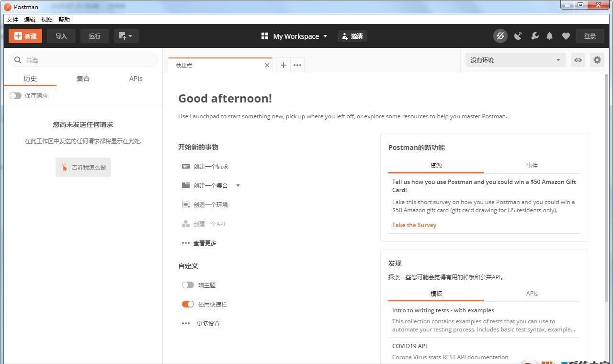Click the 登录 (Sign in) button
The width and height of the screenshot is (613, 364).
click(590, 36)
